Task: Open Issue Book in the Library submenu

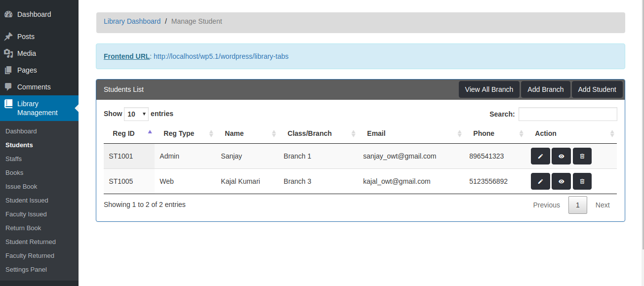Action: (21, 187)
